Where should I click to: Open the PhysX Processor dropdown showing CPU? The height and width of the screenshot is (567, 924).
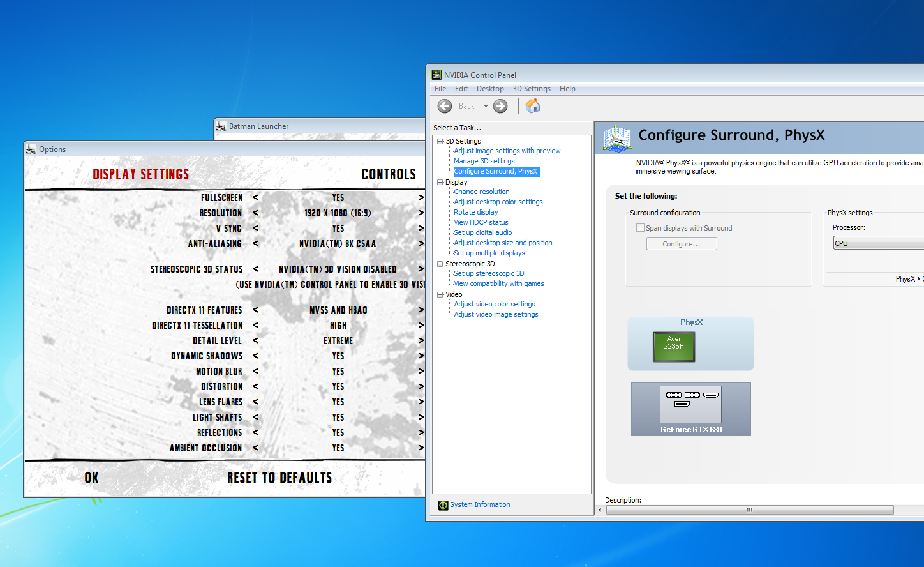(879, 243)
